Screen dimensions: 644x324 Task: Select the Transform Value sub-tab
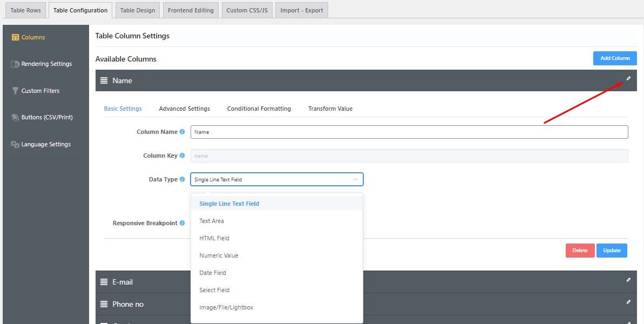pyautogui.click(x=330, y=109)
